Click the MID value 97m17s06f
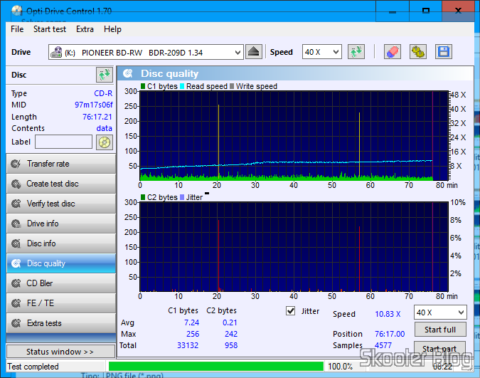Screen dimensions: 480x378 coord(94,105)
